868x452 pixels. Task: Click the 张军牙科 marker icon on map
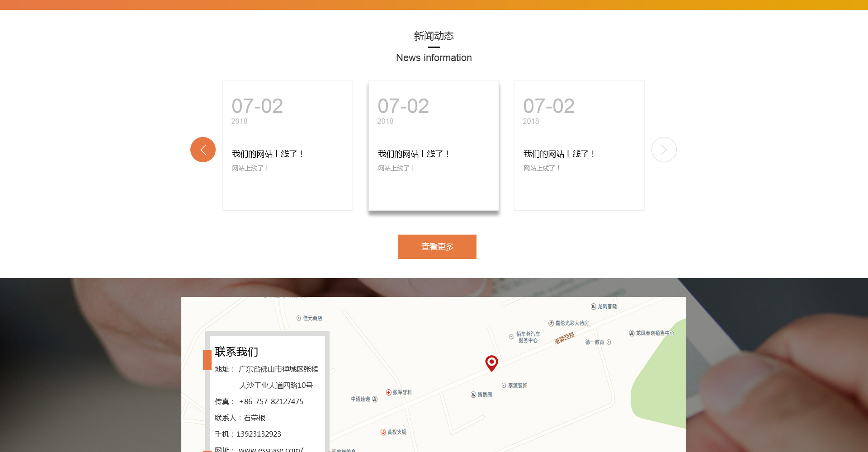click(x=389, y=392)
